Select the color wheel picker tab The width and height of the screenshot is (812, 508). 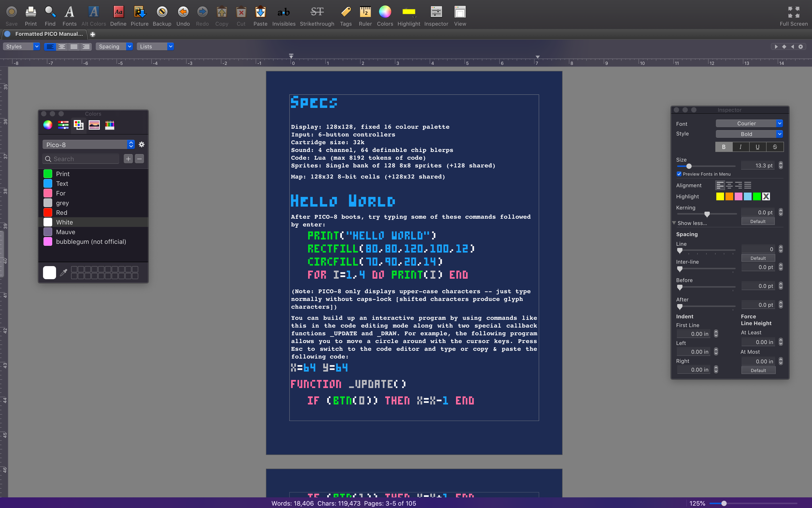point(48,125)
